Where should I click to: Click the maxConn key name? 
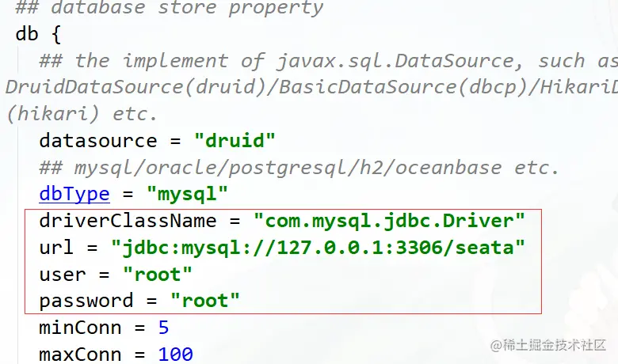(x=80, y=355)
